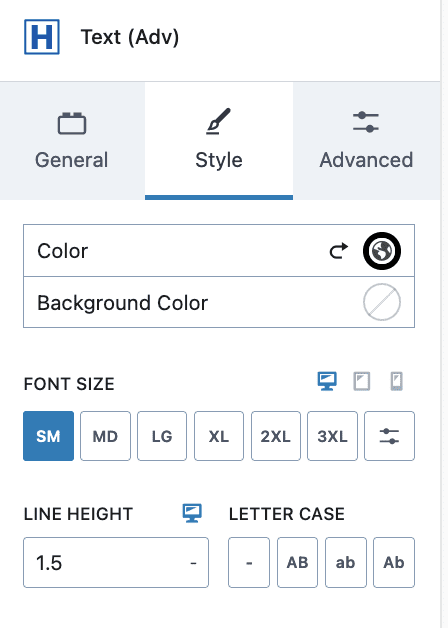Image resolution: width=448 pixels, height=628 pixels.
Task: Reset color with the redo arrow icon
Action: click(339, 251)
